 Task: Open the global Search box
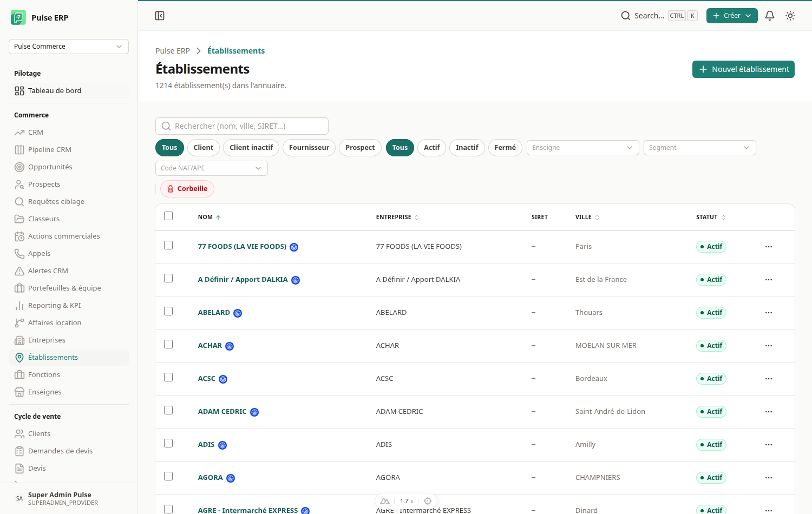[x=659, y=16]
